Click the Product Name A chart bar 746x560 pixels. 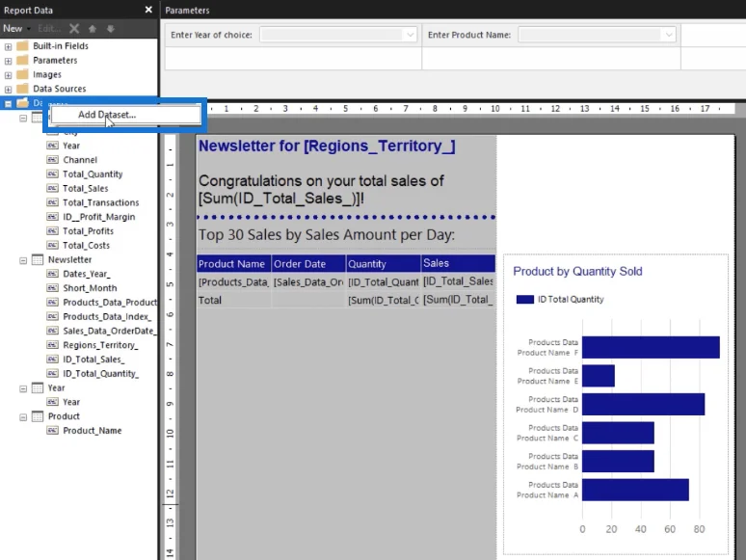(x=635, y=490)
